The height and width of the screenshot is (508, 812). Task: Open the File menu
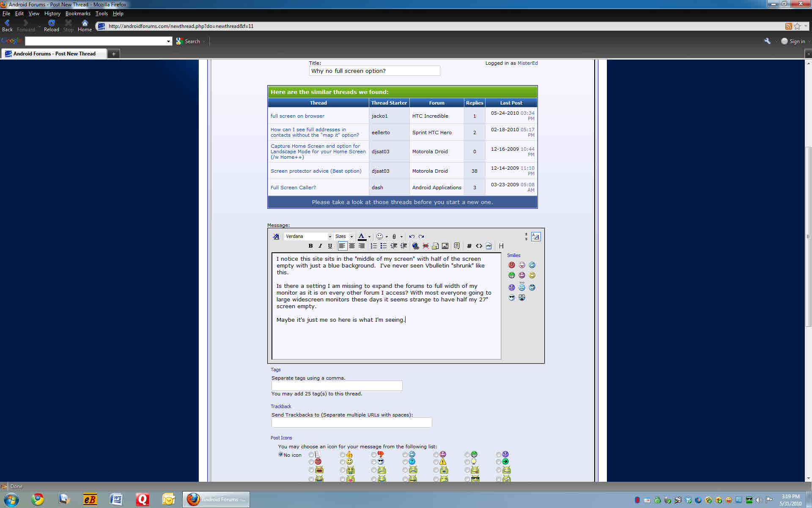6,14
